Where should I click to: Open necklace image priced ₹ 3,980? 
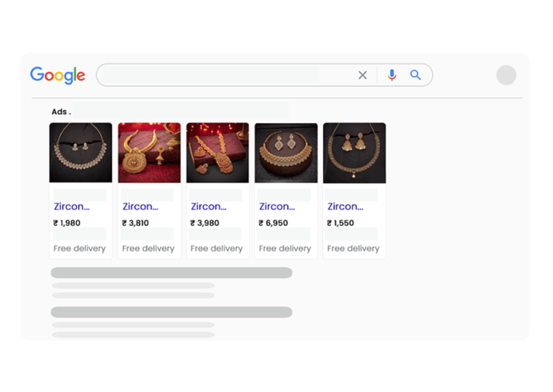point(217,153)
